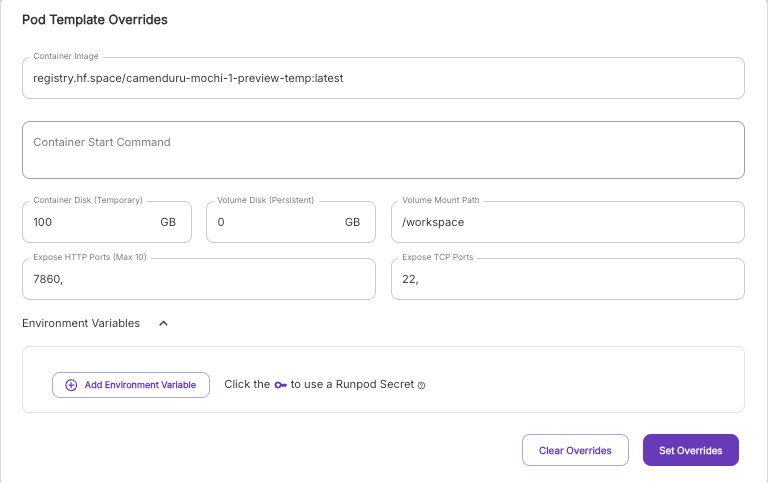
Task: Click the plus icon for adding environment variable
Action: pos(71,385)
